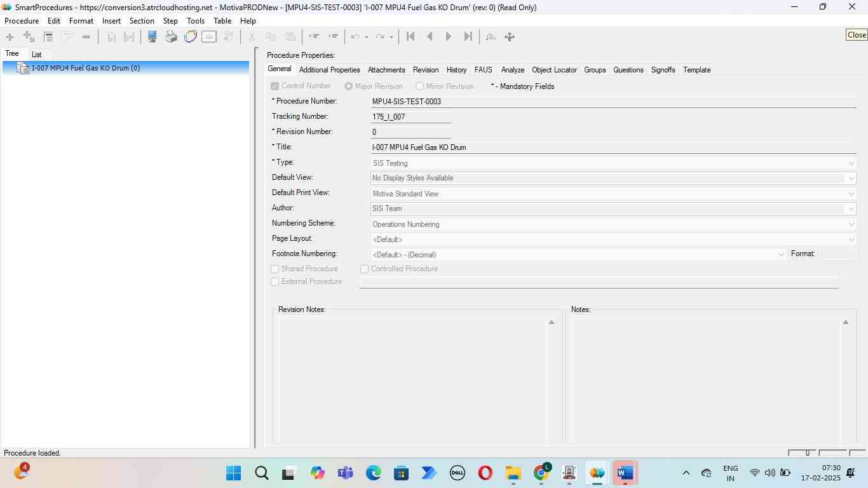
Task: Jump to last item navigation icon
Action: (x=468, y=37)
